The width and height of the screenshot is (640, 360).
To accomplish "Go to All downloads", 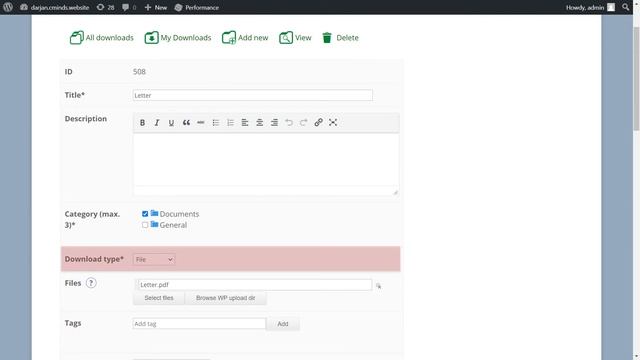I will click(102, 38).
